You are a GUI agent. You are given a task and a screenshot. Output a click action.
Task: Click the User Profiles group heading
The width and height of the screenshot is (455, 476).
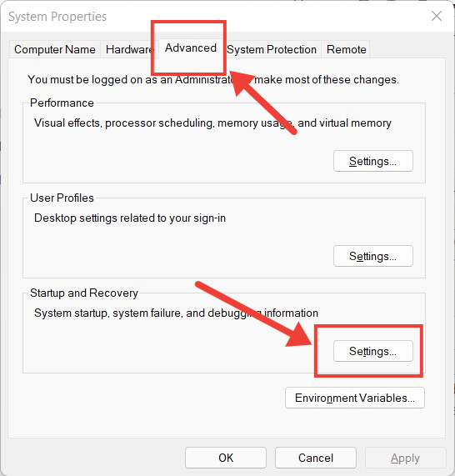(x=62, y=198)
